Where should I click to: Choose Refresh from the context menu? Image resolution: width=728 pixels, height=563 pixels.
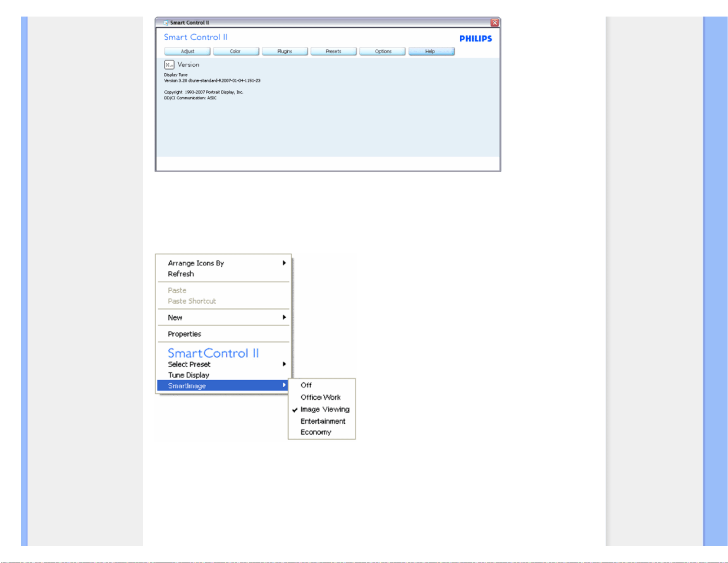pos(223,274)
